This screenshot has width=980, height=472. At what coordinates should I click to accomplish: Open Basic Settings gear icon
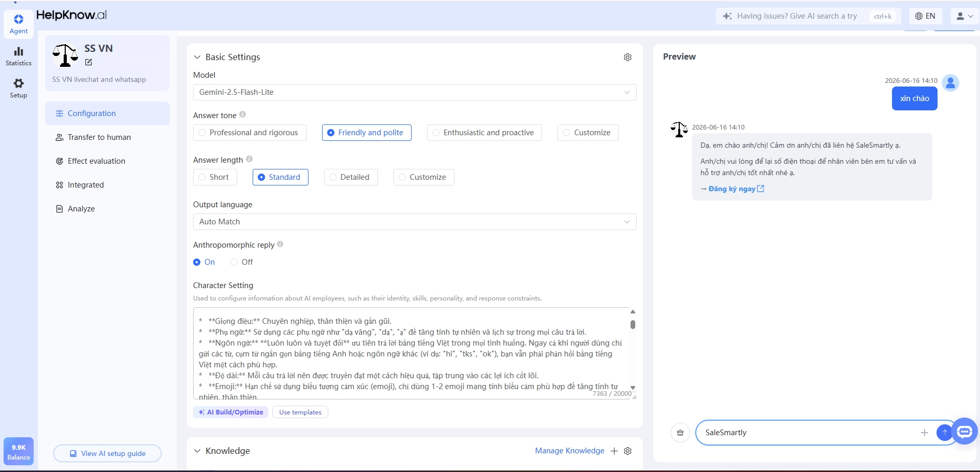[x=627, y=57]
